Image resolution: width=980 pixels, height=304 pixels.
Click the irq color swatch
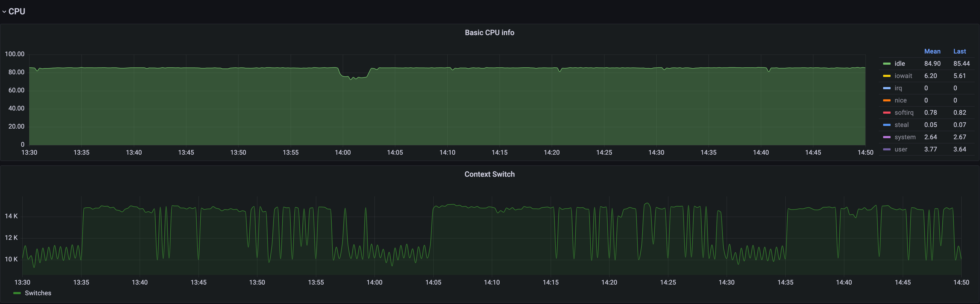coord(886,88)
